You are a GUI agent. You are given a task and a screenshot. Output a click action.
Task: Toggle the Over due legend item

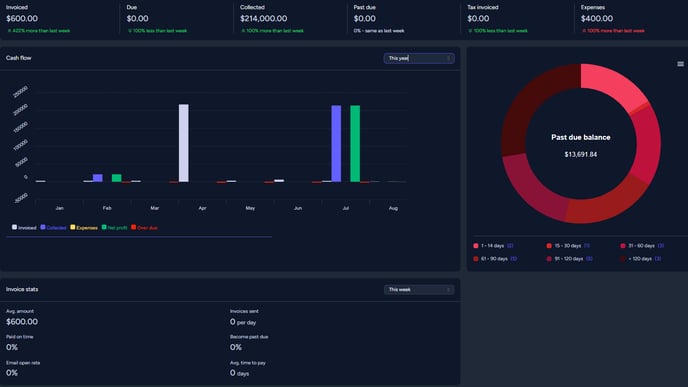144,228
